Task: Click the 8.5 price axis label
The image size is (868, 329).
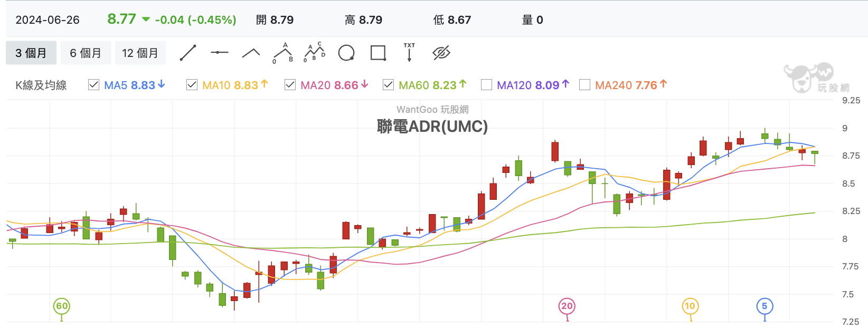Action: [848, 183]
